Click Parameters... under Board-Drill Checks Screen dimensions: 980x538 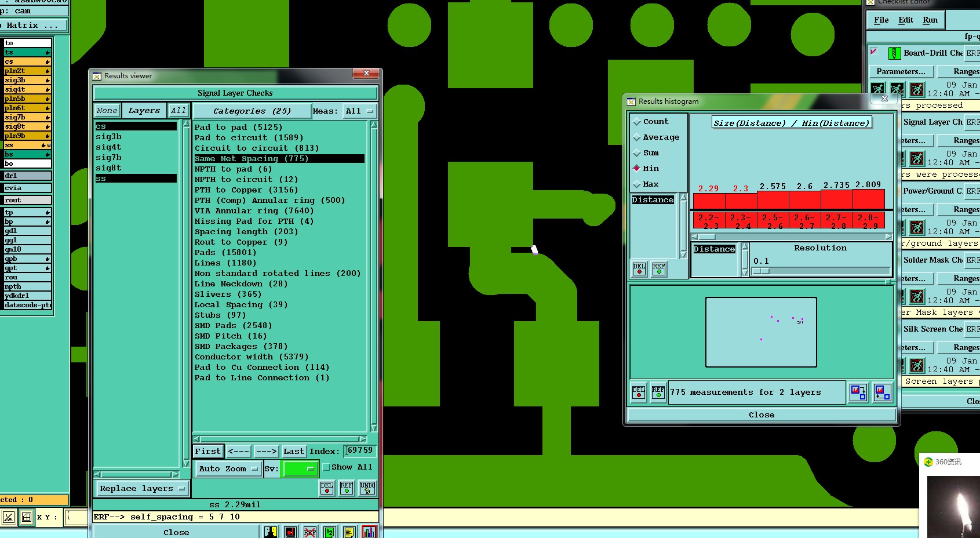(901, 72)
